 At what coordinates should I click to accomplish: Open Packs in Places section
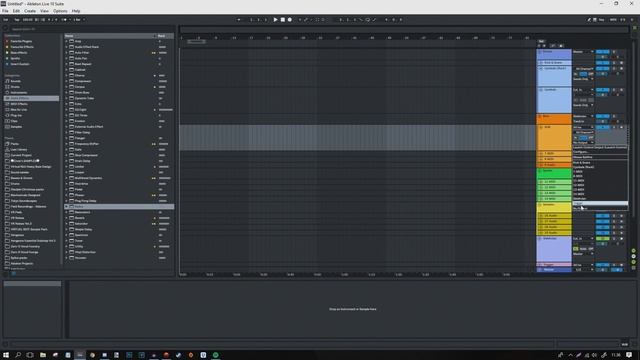(x=15, y=144)
